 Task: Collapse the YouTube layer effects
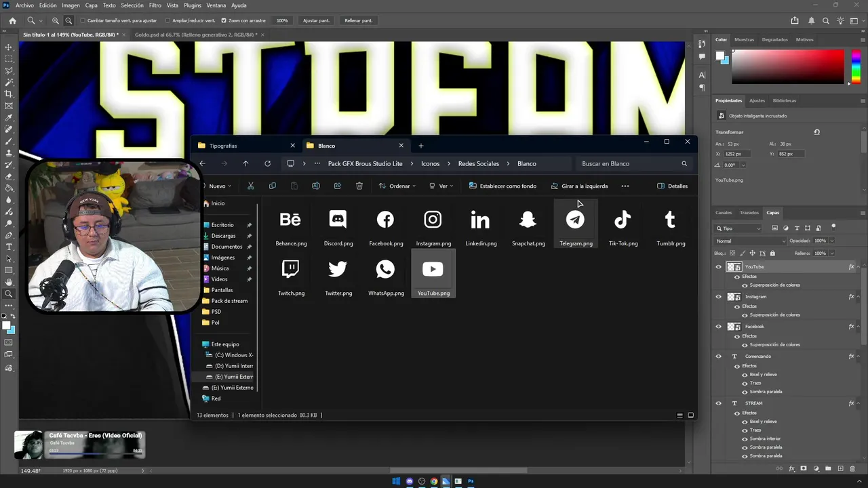[x=859, y=267]
